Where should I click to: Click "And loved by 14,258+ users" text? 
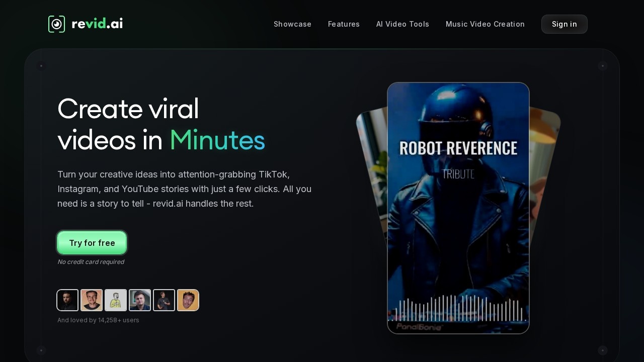click(x=98, y=320)
